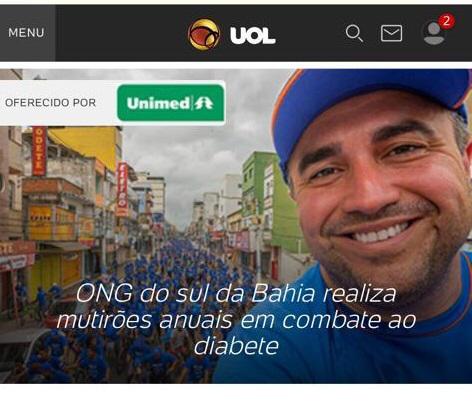Click the green Unimed sponsor logo

pos(171,103)
